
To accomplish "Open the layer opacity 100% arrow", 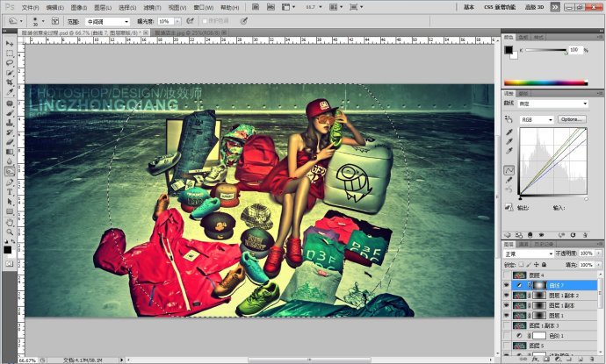I will (598, 253).
